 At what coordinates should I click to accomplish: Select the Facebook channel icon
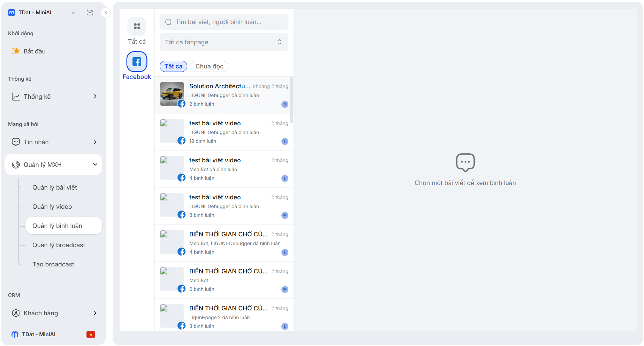(137, 62)
